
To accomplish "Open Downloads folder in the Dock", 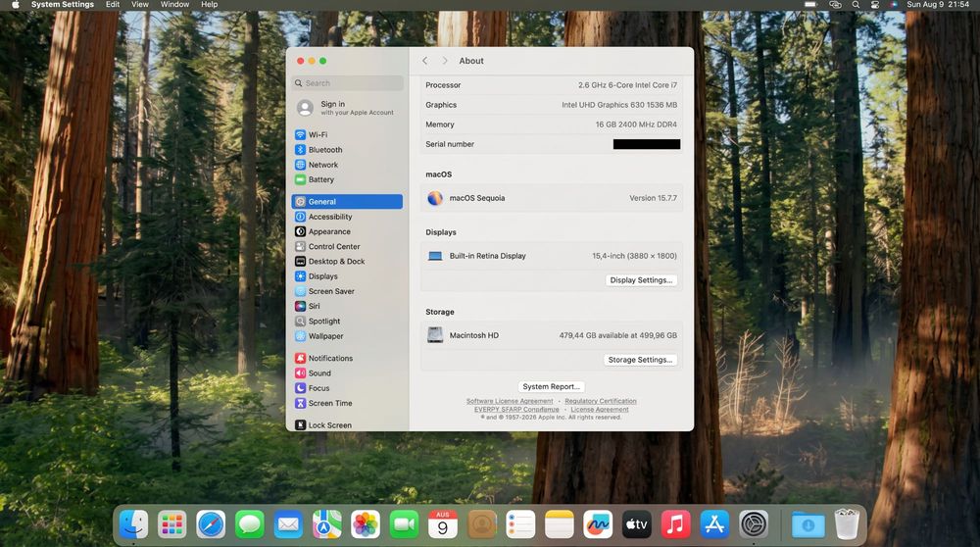I will (x=808, y=524).
